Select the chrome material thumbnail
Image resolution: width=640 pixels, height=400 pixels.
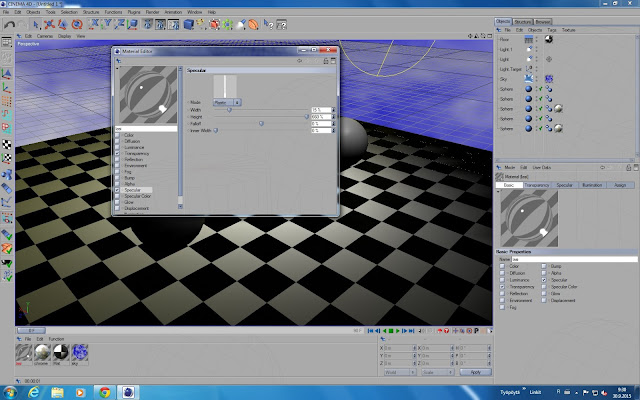pos(42,352)
